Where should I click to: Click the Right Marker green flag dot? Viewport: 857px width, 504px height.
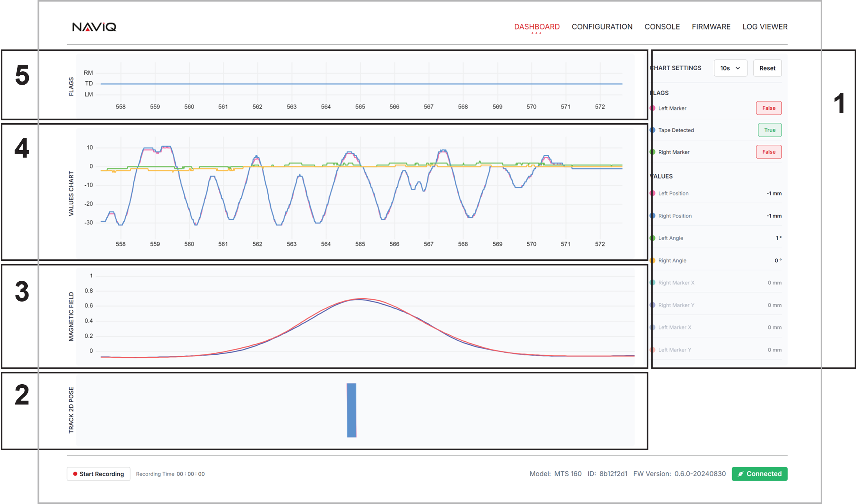(653, 152)
